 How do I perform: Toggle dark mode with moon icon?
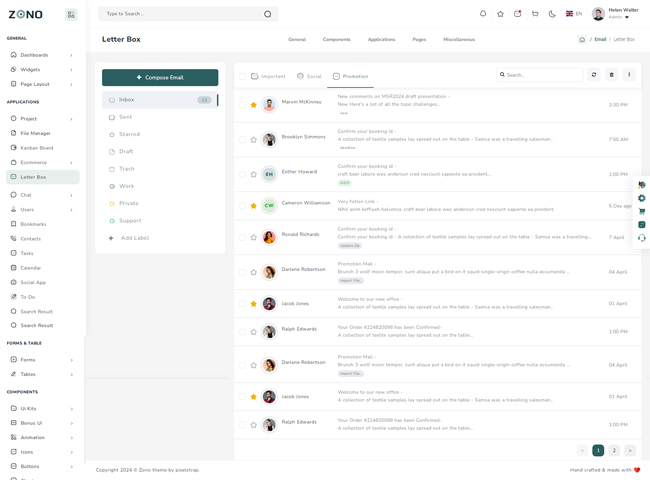[552, 14]
